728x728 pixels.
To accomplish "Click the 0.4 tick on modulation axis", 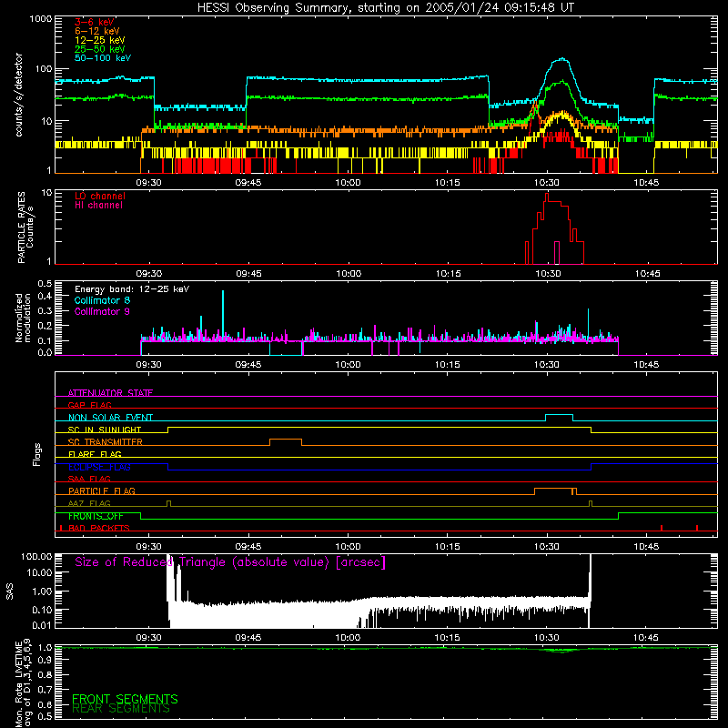I will pyautogui.click(x=45, y=297).
